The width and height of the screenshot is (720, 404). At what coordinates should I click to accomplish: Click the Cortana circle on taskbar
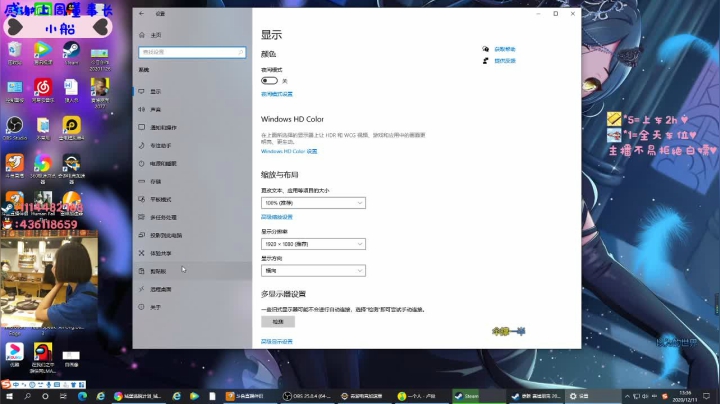45,396
